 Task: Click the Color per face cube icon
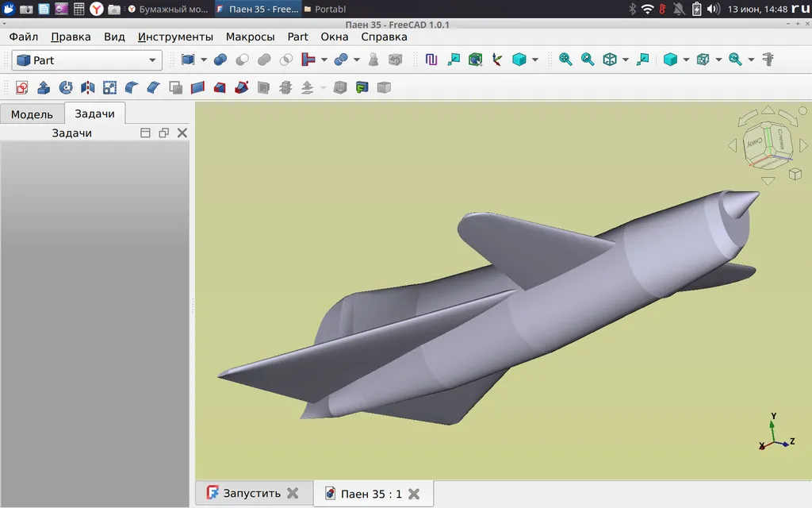(x=384, y=87)
